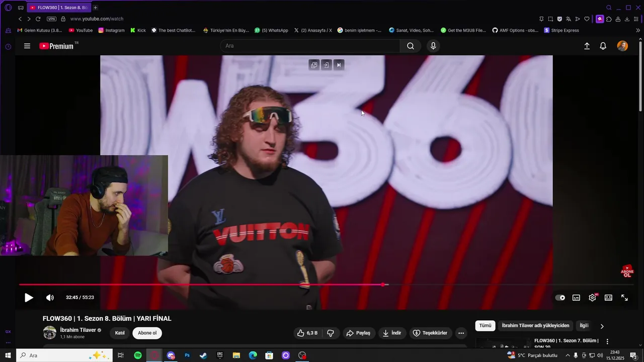The image size is (644, 362).
Task: Open the options menu for the 7. Bölüm video
Action: point(607,342)
